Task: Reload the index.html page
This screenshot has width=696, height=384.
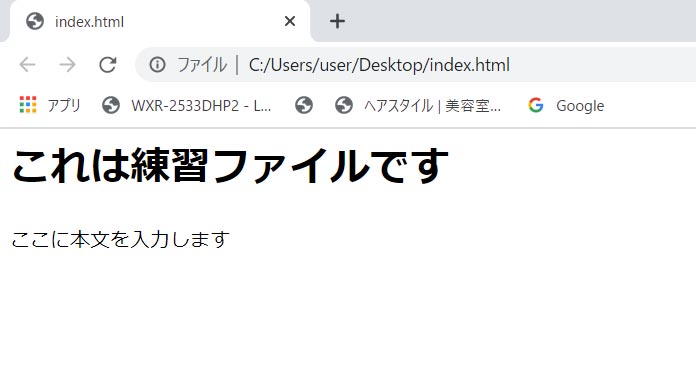Action: coord(108,65)
